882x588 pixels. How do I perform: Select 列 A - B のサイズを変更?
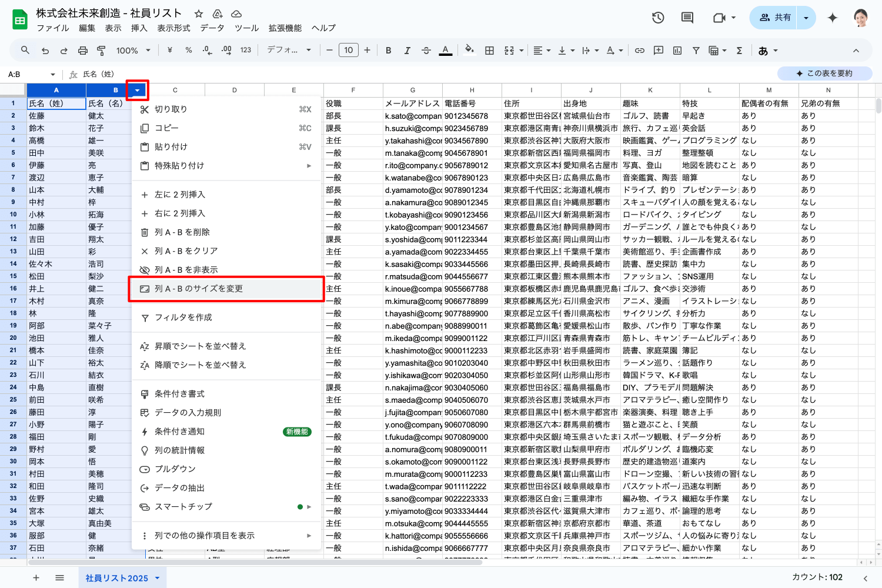tap(199, 289)
